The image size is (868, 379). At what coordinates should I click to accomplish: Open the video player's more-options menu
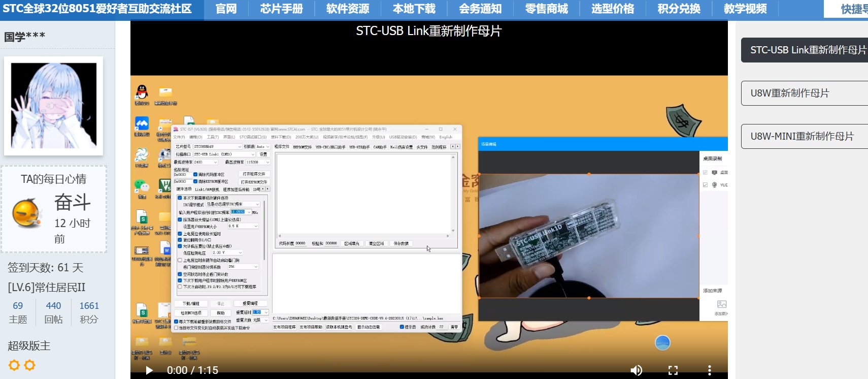click(x=710, y=370)
